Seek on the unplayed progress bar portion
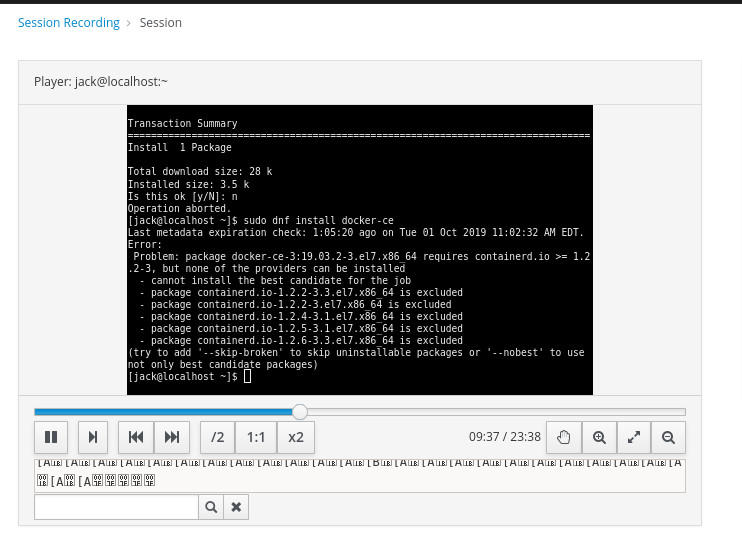742x540 pixels. 496,412
